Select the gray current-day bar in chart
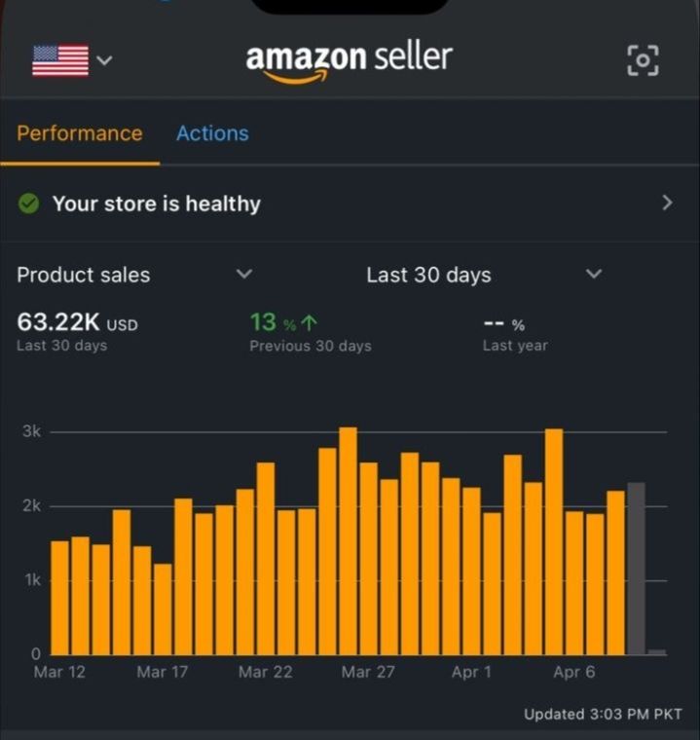 636,569
